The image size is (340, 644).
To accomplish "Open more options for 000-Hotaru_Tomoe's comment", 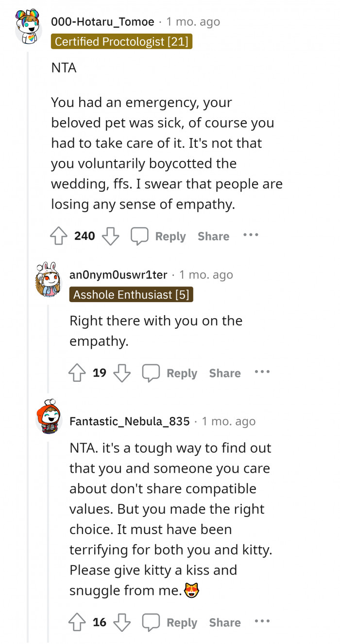I will tap(251, 235).
